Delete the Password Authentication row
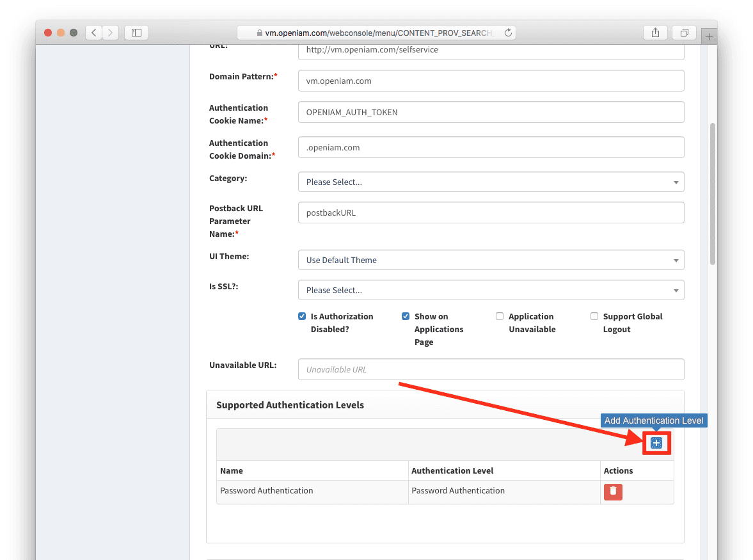This screenshot has height=560, width=753. 613,492
